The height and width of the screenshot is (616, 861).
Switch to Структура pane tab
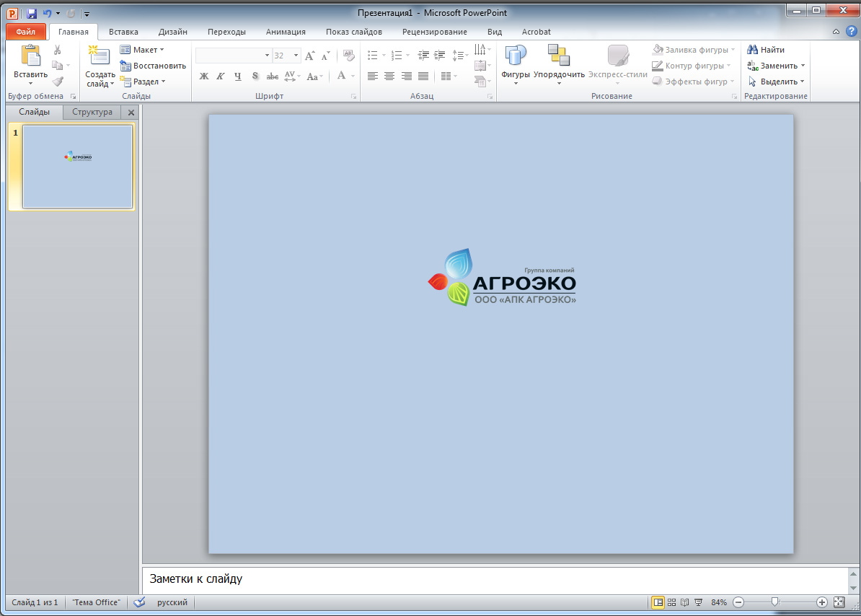[x=92, y=112]
